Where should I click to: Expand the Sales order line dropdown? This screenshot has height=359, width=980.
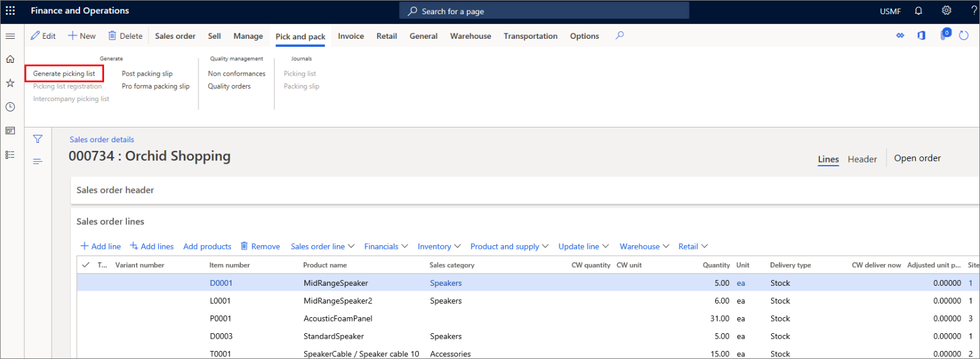pyautogui.click(x=323, y=246)
